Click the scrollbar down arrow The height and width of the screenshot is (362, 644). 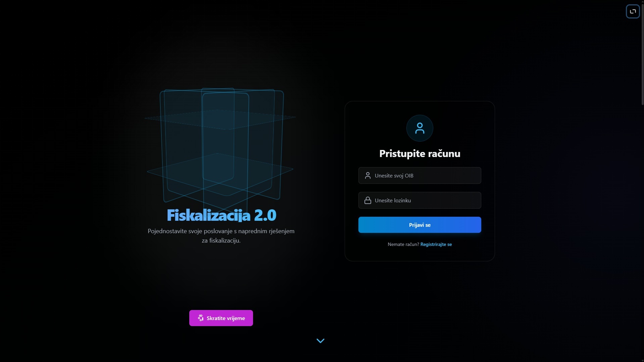click(x=642, y=360)
